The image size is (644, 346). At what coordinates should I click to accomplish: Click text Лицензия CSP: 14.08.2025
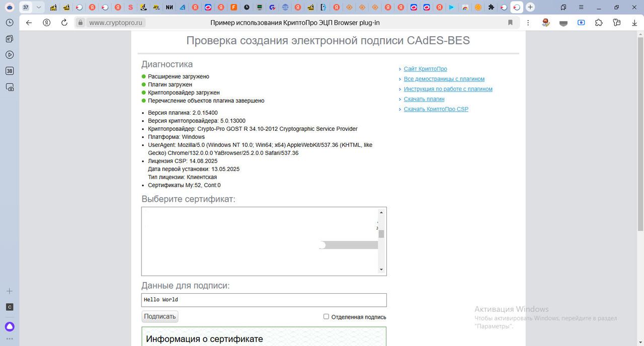[x=183, y=161]
